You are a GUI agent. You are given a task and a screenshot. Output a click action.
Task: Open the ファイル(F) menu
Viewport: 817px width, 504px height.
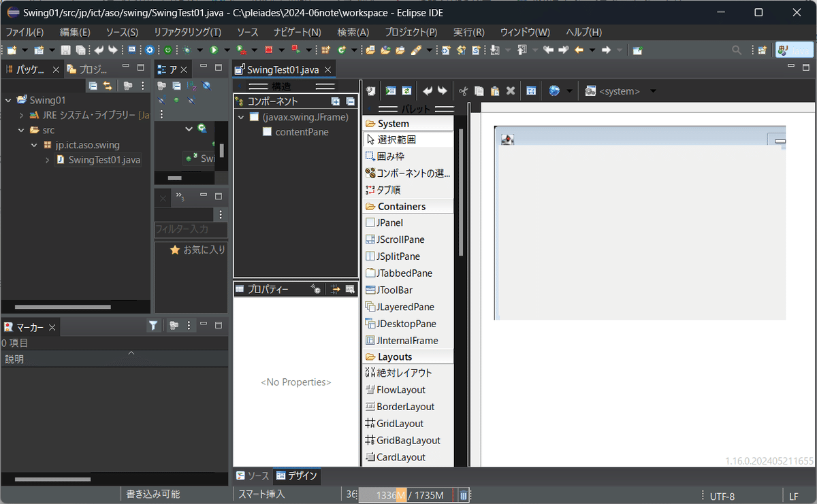point(25,32)
